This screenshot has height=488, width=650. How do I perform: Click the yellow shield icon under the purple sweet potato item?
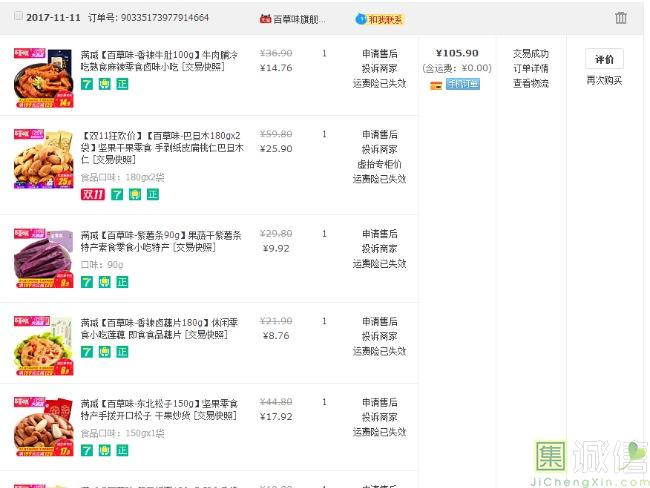pos(104,282)
